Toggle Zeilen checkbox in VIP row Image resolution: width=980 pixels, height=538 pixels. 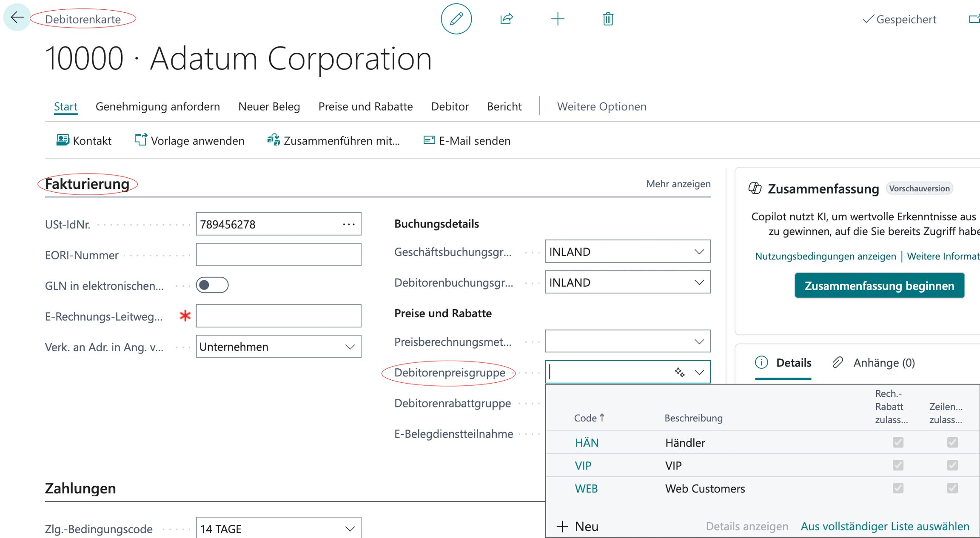[x=952, y=466]
